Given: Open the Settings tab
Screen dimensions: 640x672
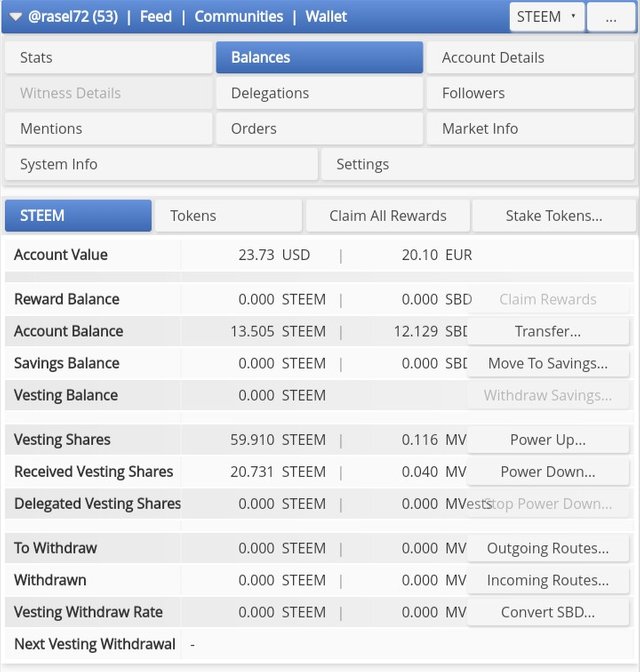Looking at the screenshot, I should coord(478,164).
